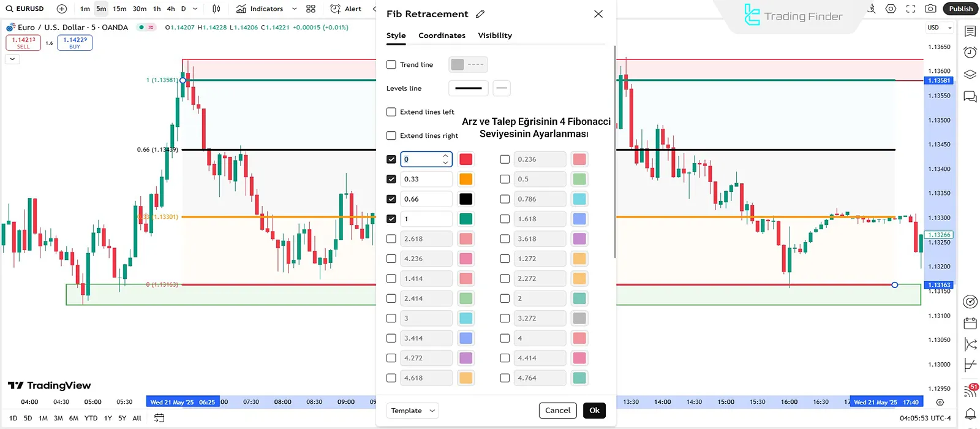Viewport: 980px width, 429px height.
Task: Switch to the Visibility tab
Action: (x=495, y=36)
